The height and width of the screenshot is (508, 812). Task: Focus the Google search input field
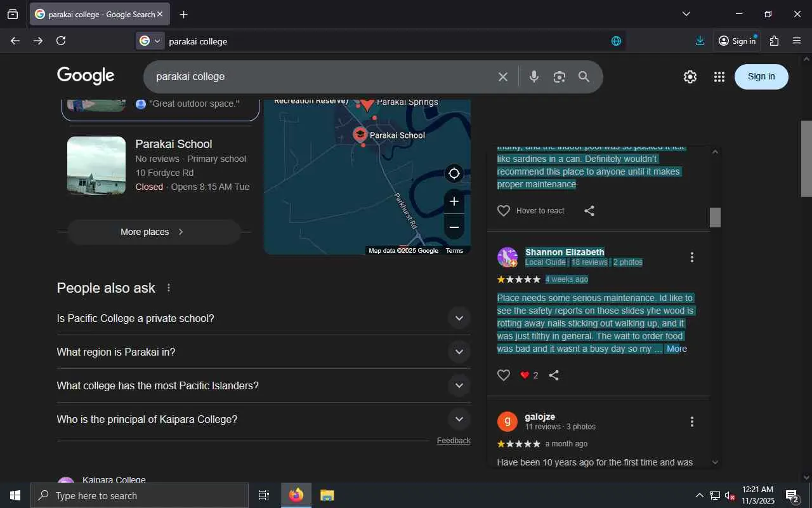click(x=324, y=77)
